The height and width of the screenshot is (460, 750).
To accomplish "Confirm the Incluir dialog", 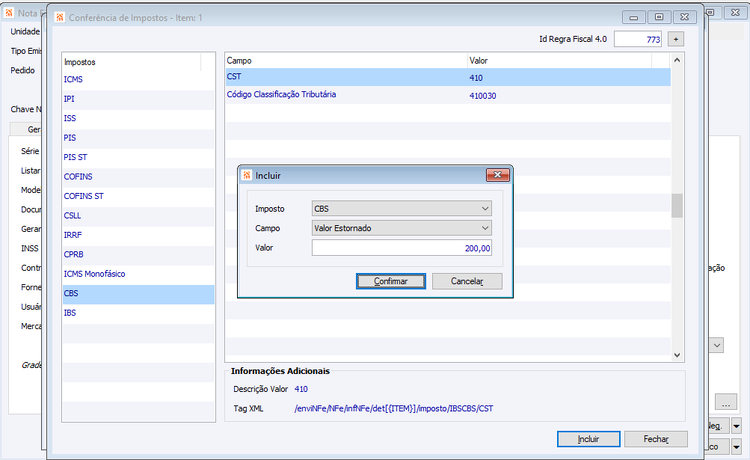I will tap(391, 281).
